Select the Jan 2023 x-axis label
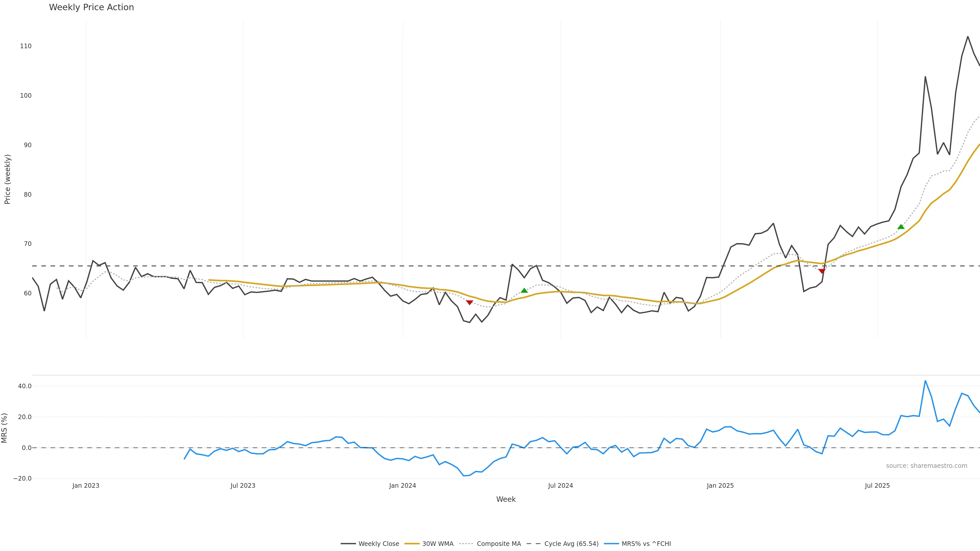The height and width of the screenshot is (551, 980). tap(85, 486)
